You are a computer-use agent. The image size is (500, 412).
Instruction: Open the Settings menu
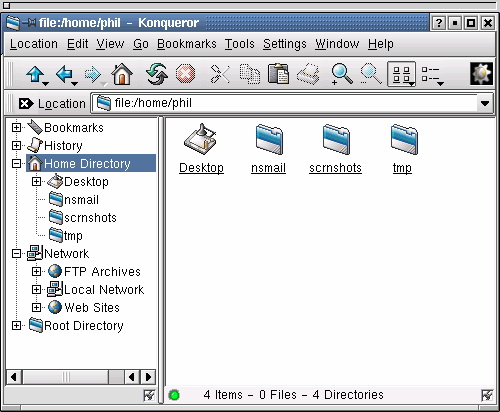[x=285, y=44]
